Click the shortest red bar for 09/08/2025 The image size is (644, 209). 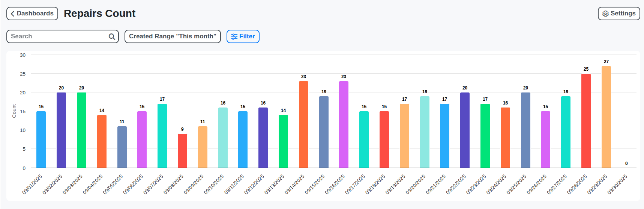pos(182,151)
